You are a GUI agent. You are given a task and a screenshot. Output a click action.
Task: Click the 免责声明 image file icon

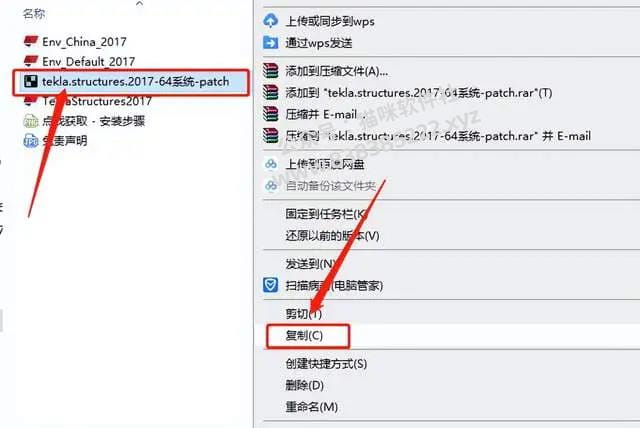pos(31,141)
